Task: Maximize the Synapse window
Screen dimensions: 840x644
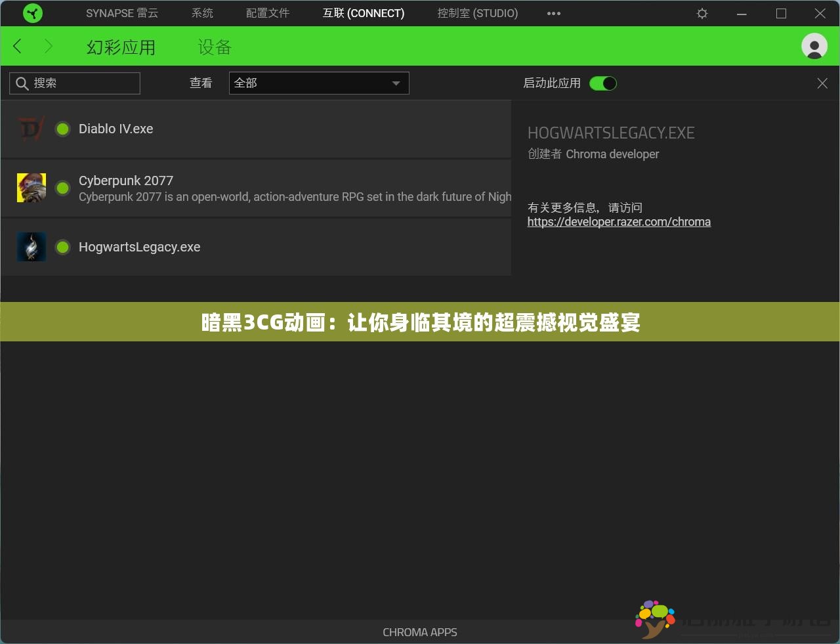Action: pyautogui.click(x=781, y=13)
